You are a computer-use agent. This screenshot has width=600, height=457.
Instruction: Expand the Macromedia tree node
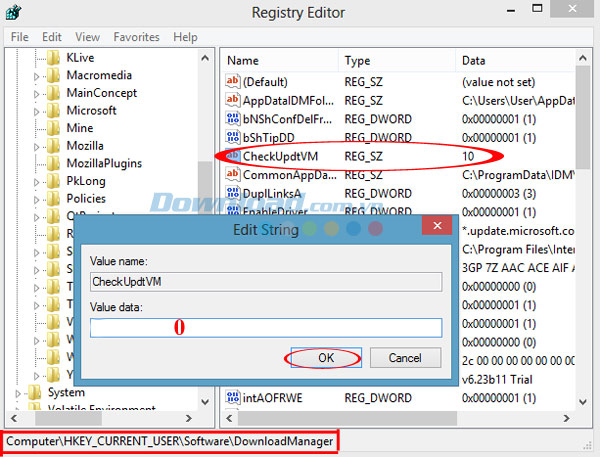click(36, 77)
